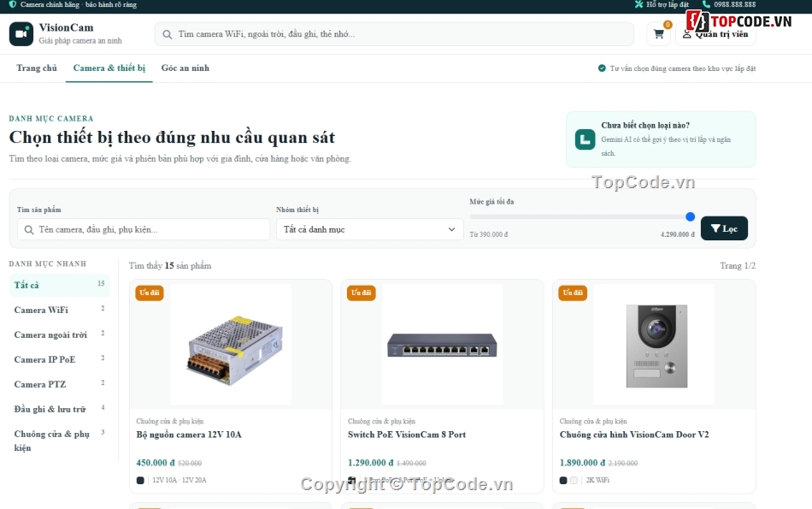812x509 pixels.
Task: Click the magnifier icon in top search bar
Action: pyautogui.click(x=168, y=34)
